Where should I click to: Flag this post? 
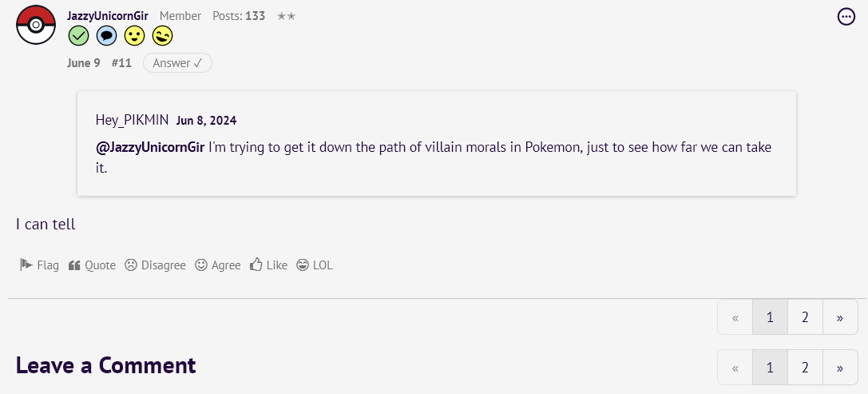(x=39, y=265)
